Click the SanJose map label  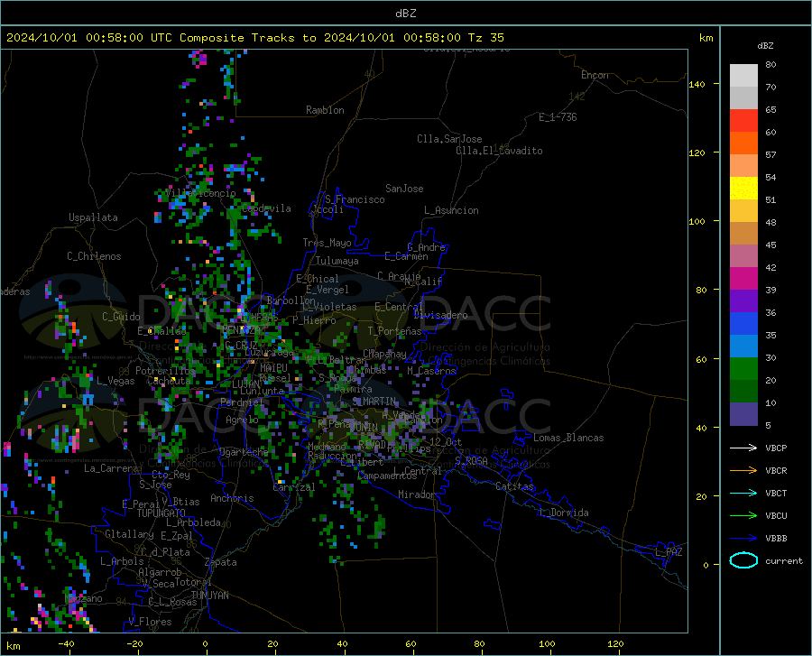click(404, 189)
